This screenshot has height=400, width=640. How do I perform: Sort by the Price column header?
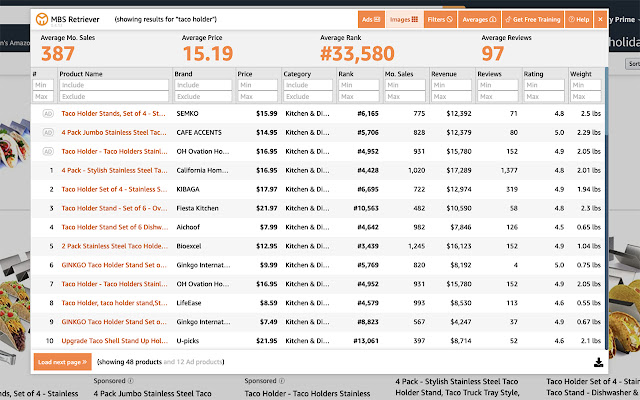click(x=245, y=74)
